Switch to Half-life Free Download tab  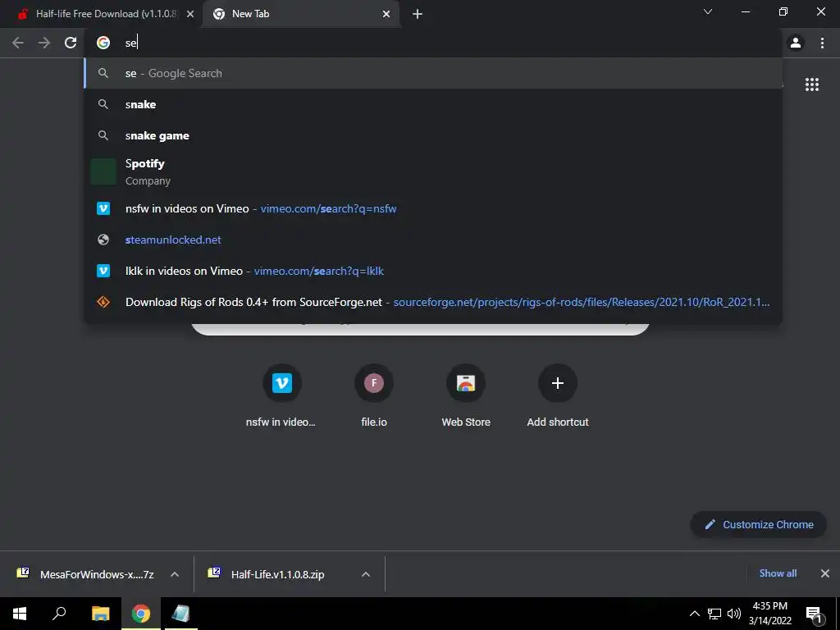[x=101, y=15]
